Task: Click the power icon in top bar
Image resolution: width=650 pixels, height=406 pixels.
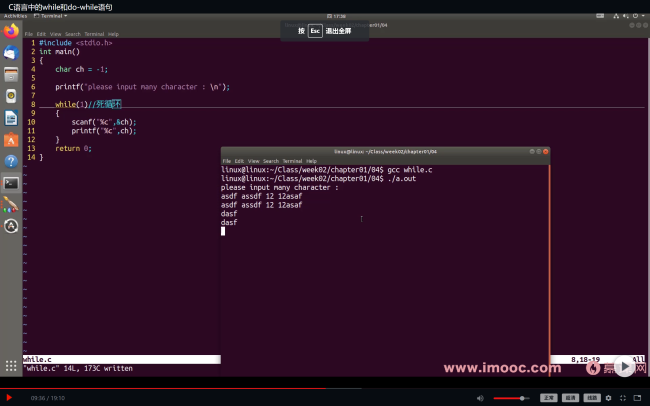Action: 635,16
